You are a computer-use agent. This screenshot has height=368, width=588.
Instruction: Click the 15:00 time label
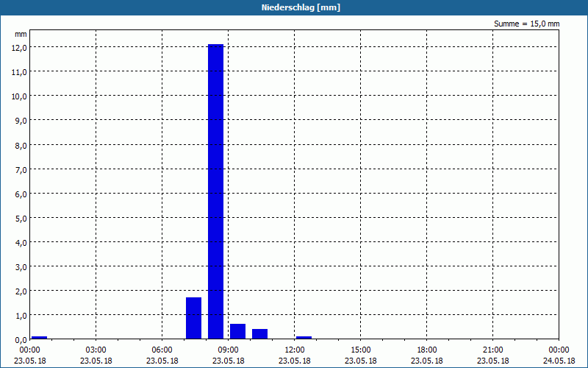click(x=360, y=350)
